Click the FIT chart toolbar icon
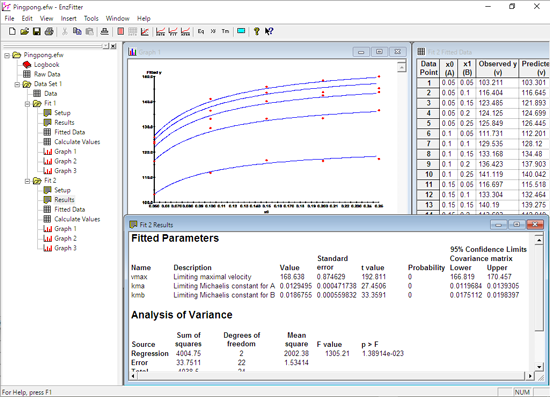The height and width of the screenshot is (397, 550). (x=173, y=32)
